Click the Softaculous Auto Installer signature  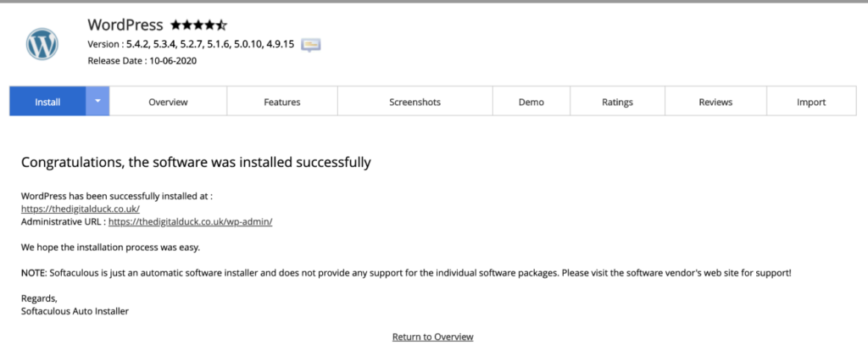click(75, 311)
